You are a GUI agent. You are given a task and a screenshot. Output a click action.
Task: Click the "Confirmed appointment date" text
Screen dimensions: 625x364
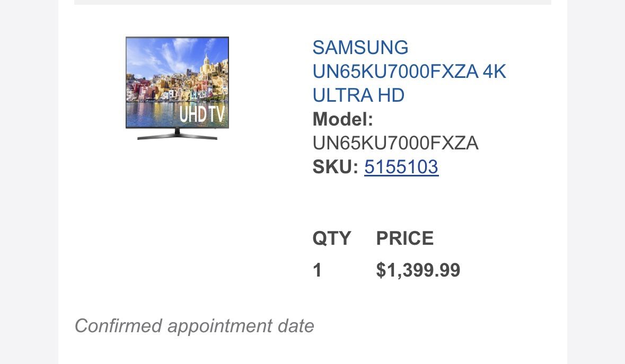194,326
